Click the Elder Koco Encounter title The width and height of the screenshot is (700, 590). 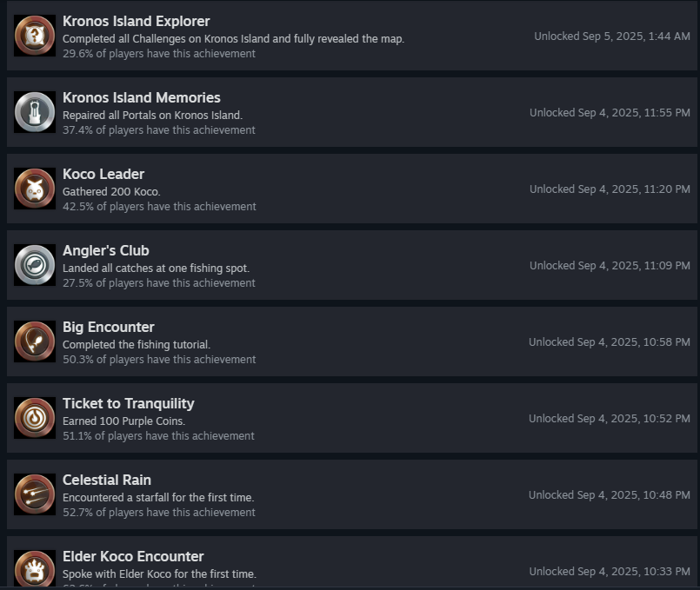(133, 556)
